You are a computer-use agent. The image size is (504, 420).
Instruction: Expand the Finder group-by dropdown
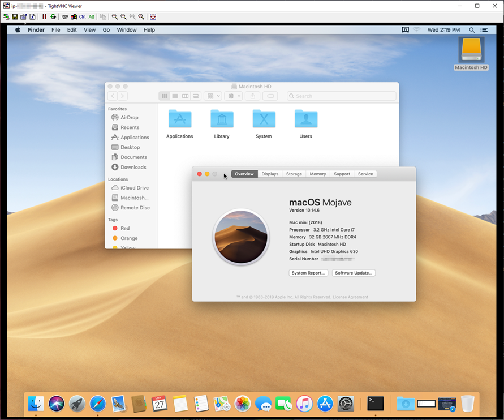coord(213,96)
